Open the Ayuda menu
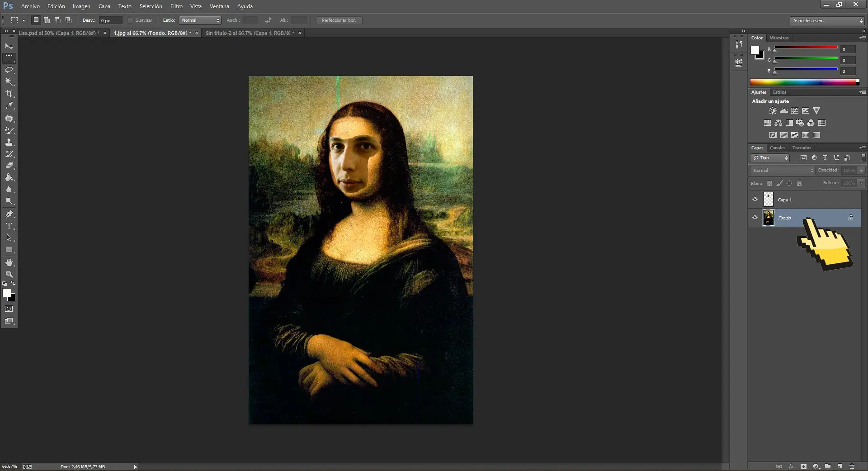The width and height of the screenshot is (868, 471). 245,6
